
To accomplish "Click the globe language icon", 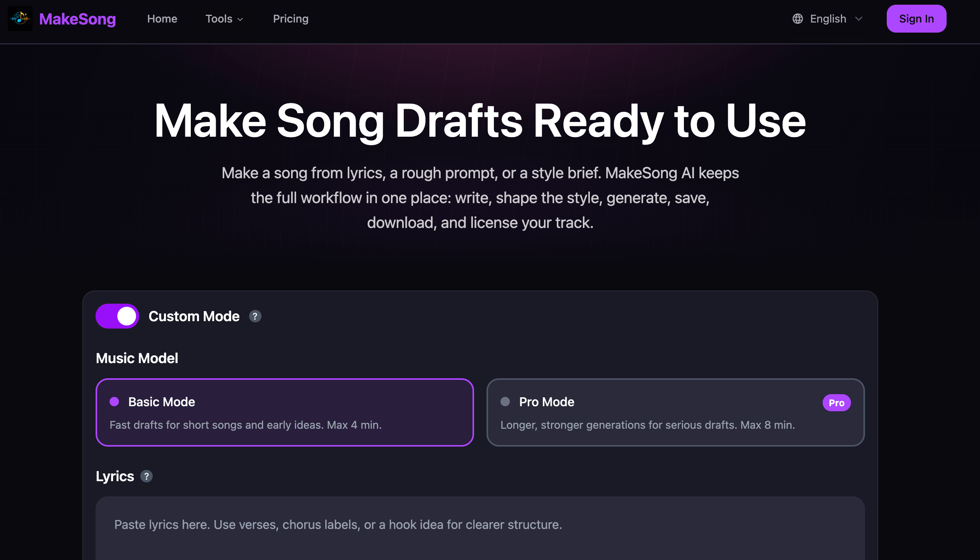I will pos(797,19).
